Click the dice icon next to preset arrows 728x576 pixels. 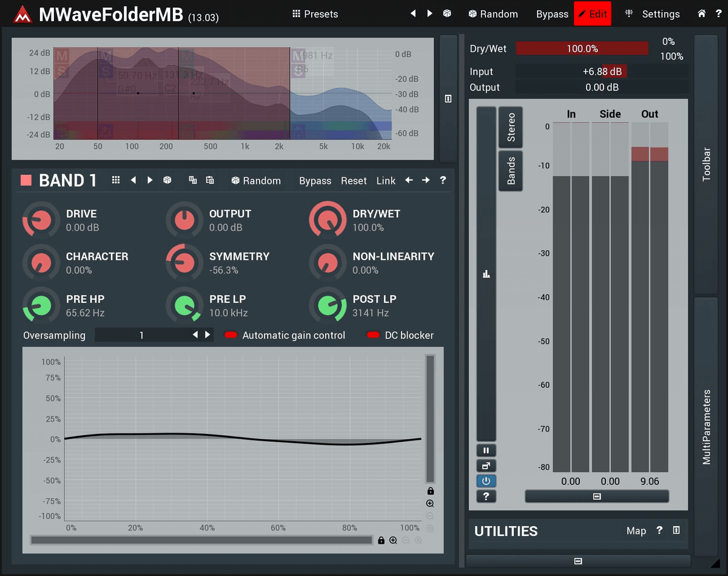pos(447,13)
